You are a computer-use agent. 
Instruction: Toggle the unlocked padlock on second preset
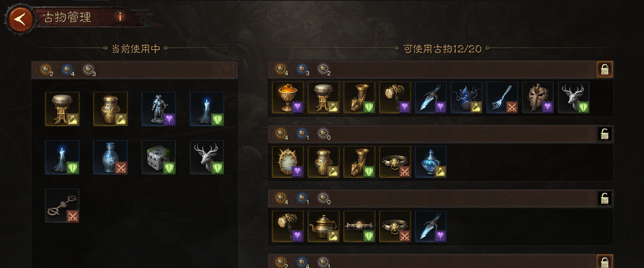point(605,134)
